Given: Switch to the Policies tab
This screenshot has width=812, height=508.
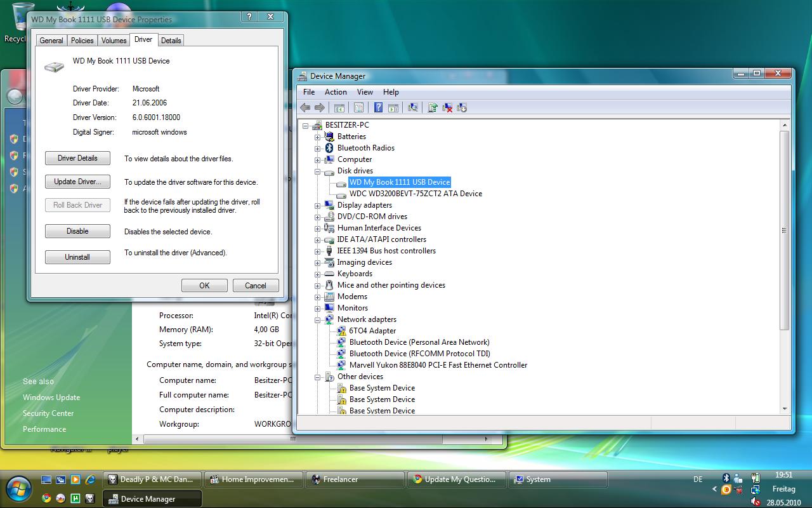Looking at the screenshot, I should click(x=82, y=41).
